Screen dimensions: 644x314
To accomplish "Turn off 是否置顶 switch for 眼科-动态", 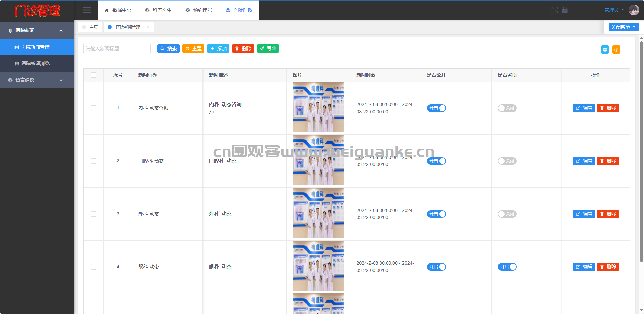I will click(507, 267).
